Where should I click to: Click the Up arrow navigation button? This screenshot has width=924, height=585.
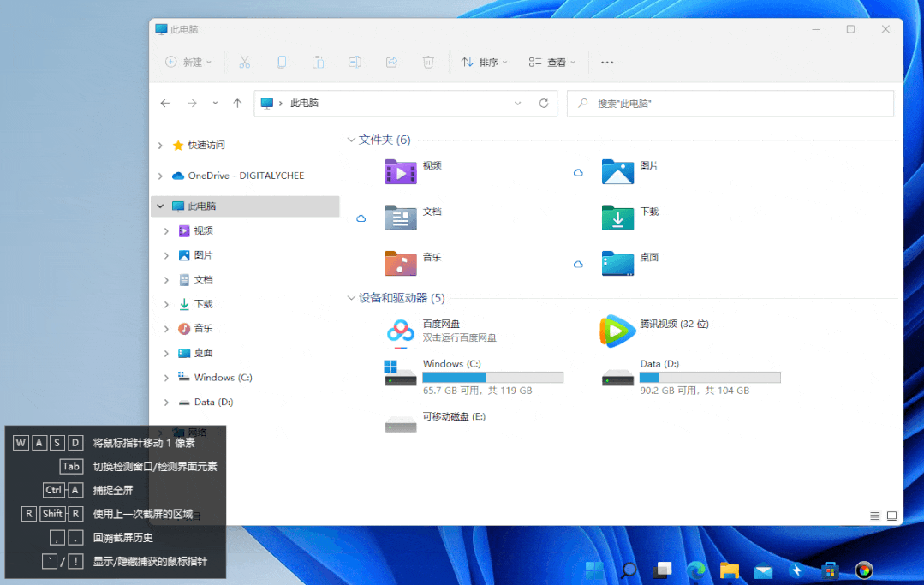pyautogui.click(x=237, y=103)
